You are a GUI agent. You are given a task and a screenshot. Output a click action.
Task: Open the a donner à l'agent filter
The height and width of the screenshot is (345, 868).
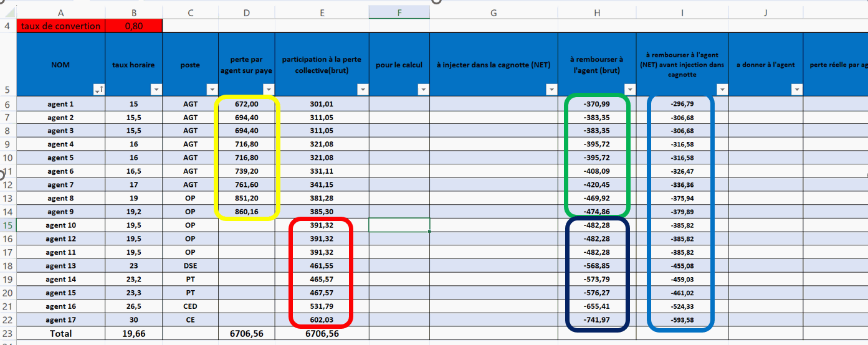[796, 90]
